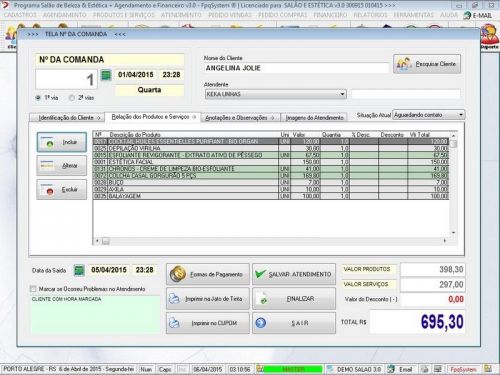500x375 pixels.
Task: Click the VALOR PRODUTOS amount 398,30
Action: pos(432,269)
